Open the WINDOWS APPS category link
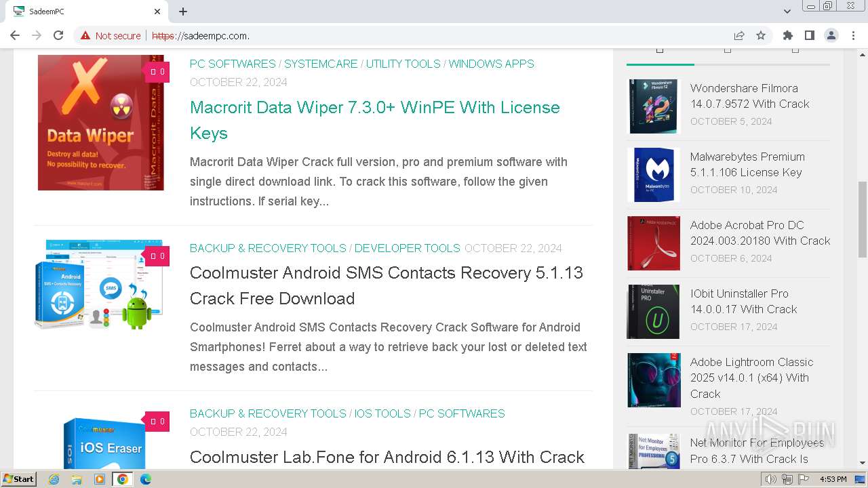The width and height of the screenshot is (868, 488). pos(491,64)
